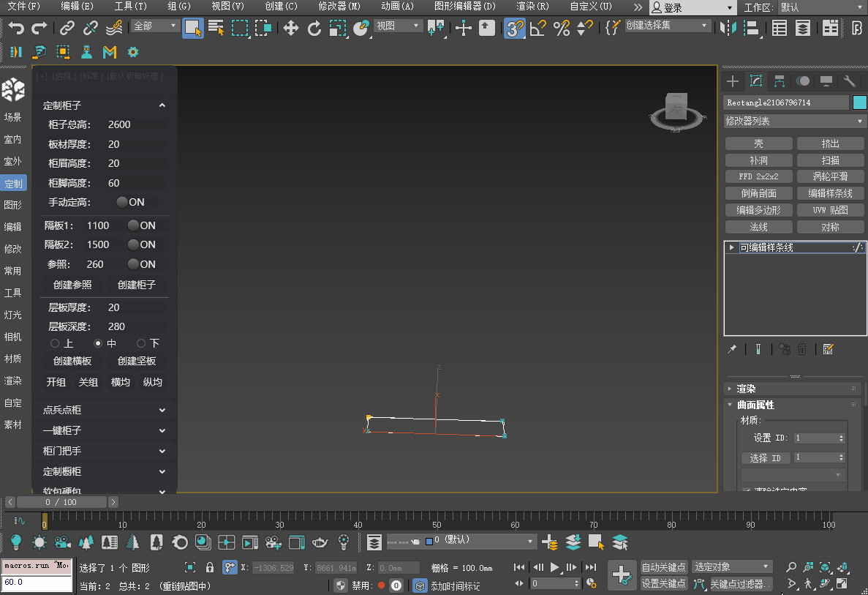Open the Create command panel tab
The height and width of the screenshot is (595, 868).
(x=733, y=81)
